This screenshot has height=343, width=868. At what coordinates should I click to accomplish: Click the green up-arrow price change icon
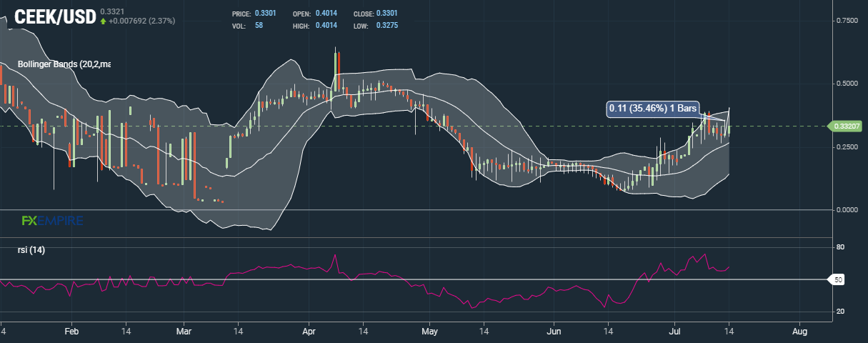pos(104,21)
